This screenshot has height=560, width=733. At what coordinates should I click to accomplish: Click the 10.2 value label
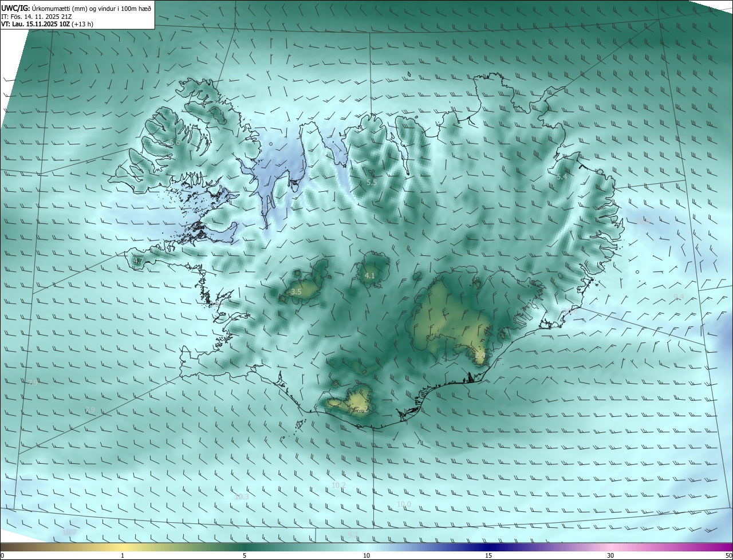[x=339, y=485]
